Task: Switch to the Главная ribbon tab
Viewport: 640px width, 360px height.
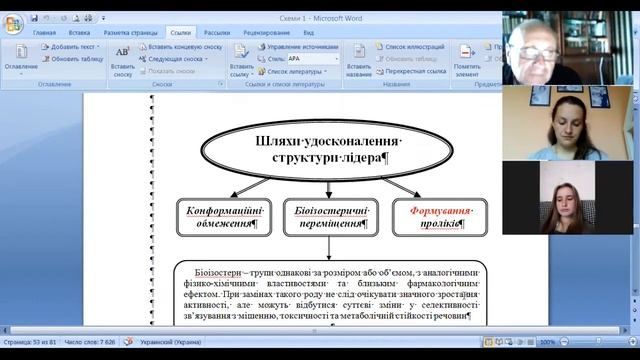Action: tap(44, 33)
